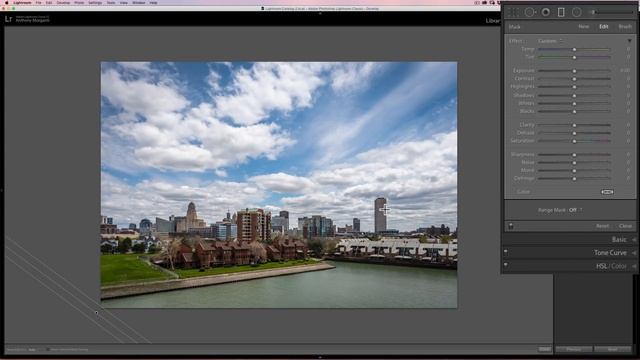Open the File menu
Screen dimensions: 640x360
pyautogui.click(x=38, y=2)
